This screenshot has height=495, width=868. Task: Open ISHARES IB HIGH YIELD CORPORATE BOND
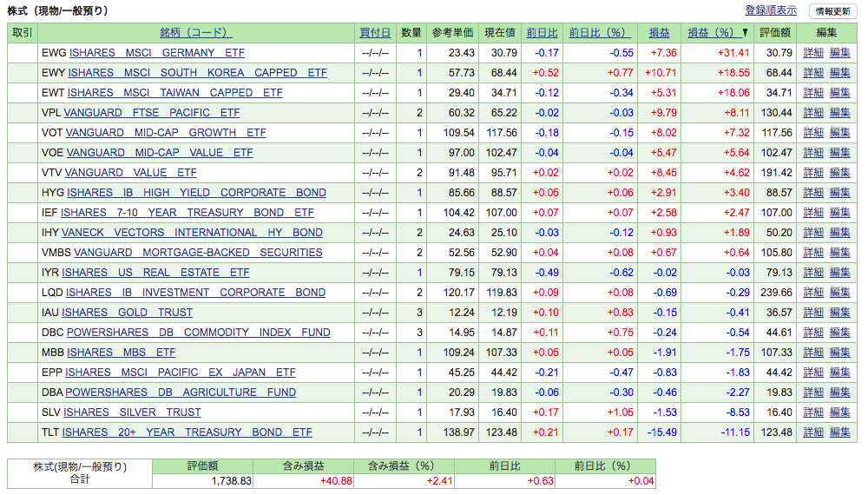point(196,192)
